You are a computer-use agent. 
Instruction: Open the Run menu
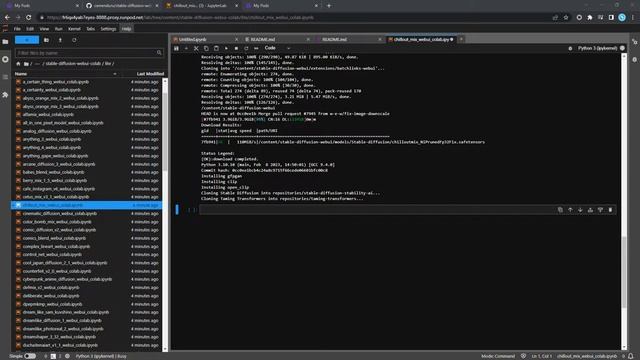(x=58, y=29)
